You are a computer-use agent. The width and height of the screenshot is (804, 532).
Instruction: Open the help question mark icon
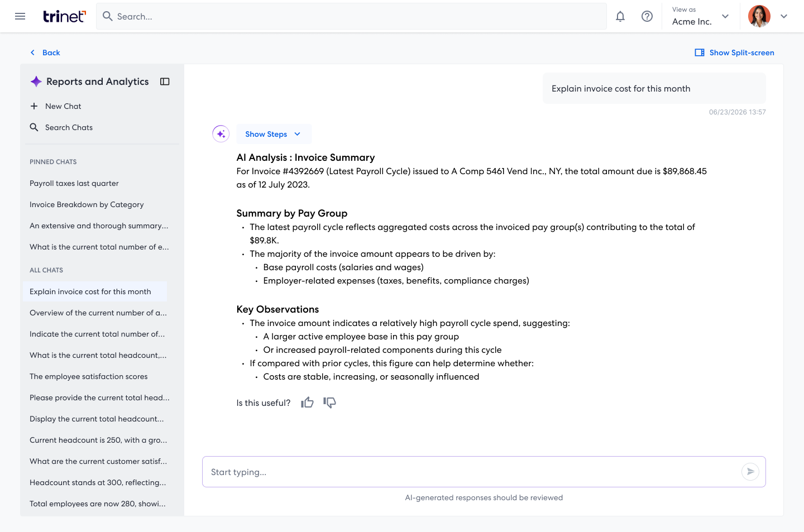pos(647,16)
